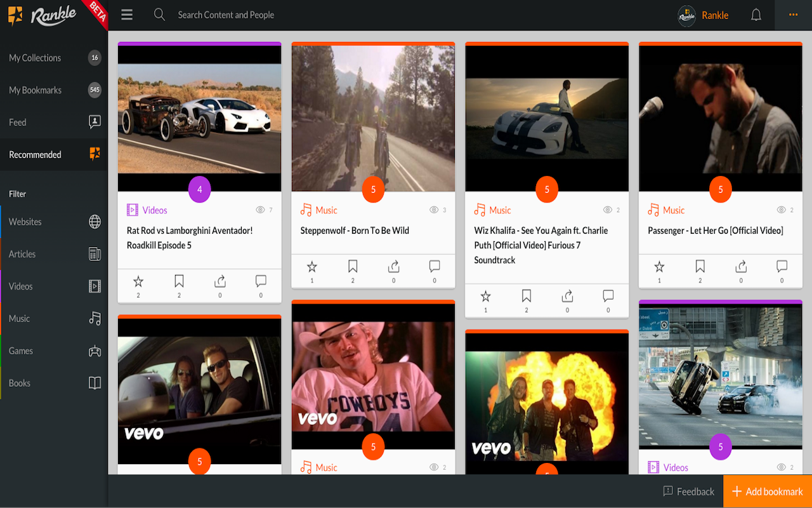The image size is (812, 508).
Task: Open the Rat Rod vs Lamborghini title
Action: [190, 237]
